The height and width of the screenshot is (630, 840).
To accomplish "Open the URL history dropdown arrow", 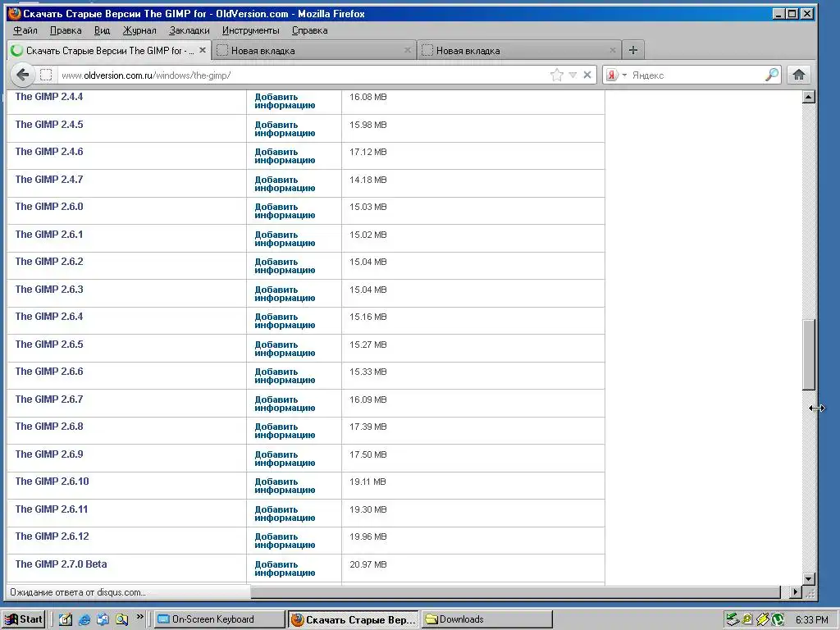I will point(573,75).
